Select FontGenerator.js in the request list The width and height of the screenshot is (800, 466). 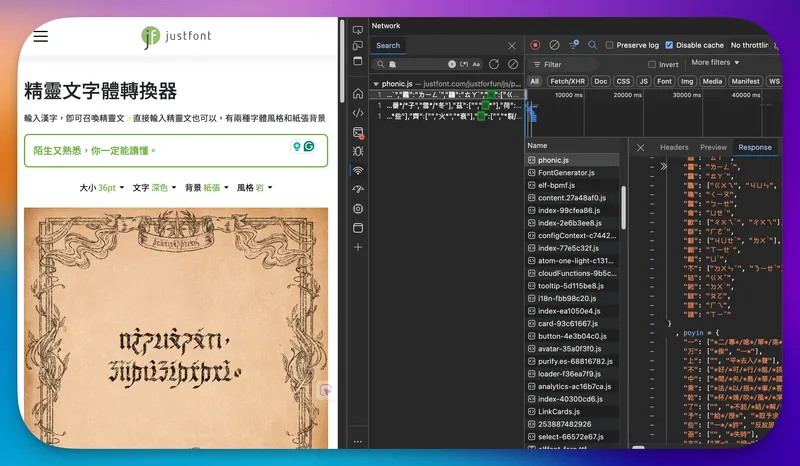click(x=566, y=172)
